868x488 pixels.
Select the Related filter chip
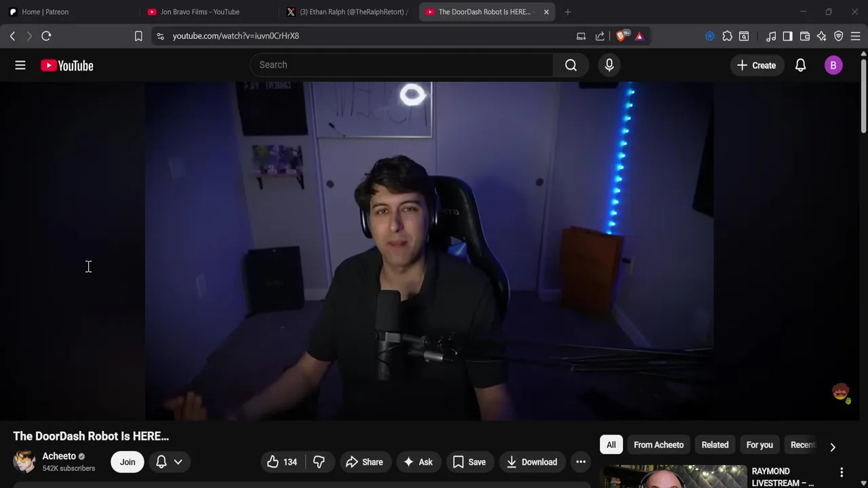[x=715, y=445]
